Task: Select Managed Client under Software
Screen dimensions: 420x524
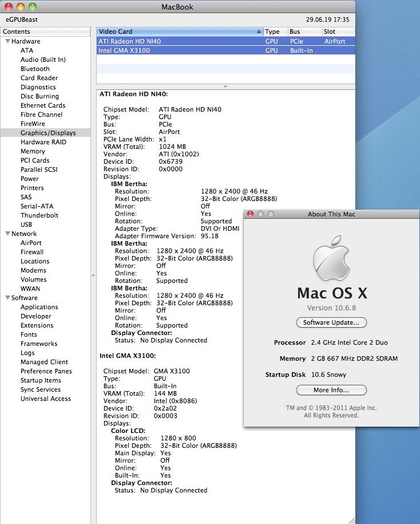Action: tap(45, 362)
